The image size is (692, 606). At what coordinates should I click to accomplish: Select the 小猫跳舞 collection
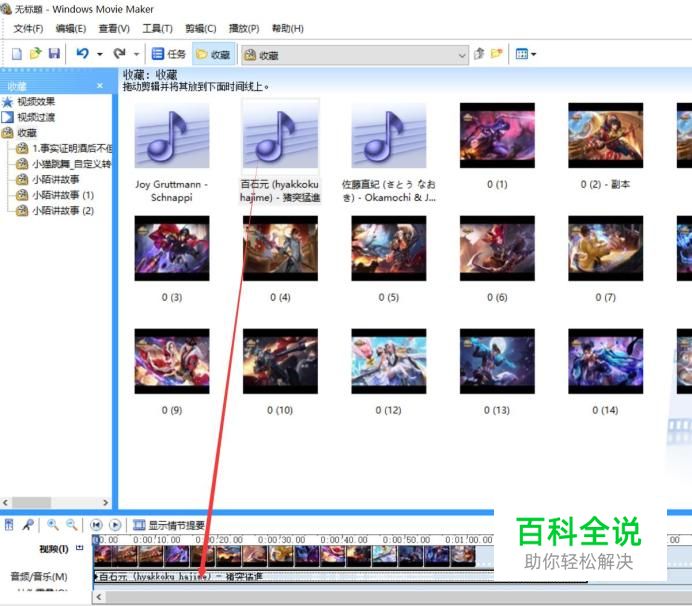coord(71,164)
